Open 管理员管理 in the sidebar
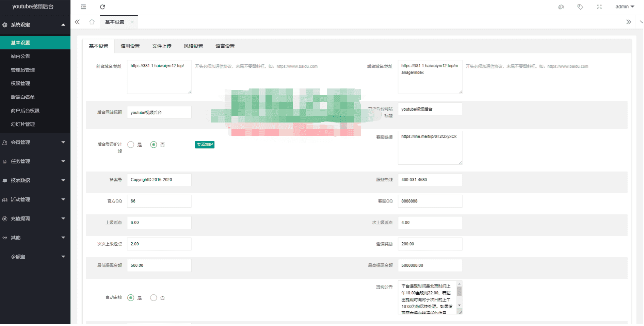The width and height of the screenshot is (644, 326). click(23, 70)
